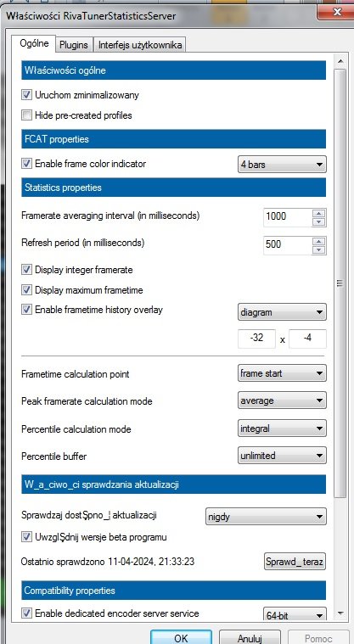
Task: Disable Display maximum frametime checkbox
Action: coord(26,290)
